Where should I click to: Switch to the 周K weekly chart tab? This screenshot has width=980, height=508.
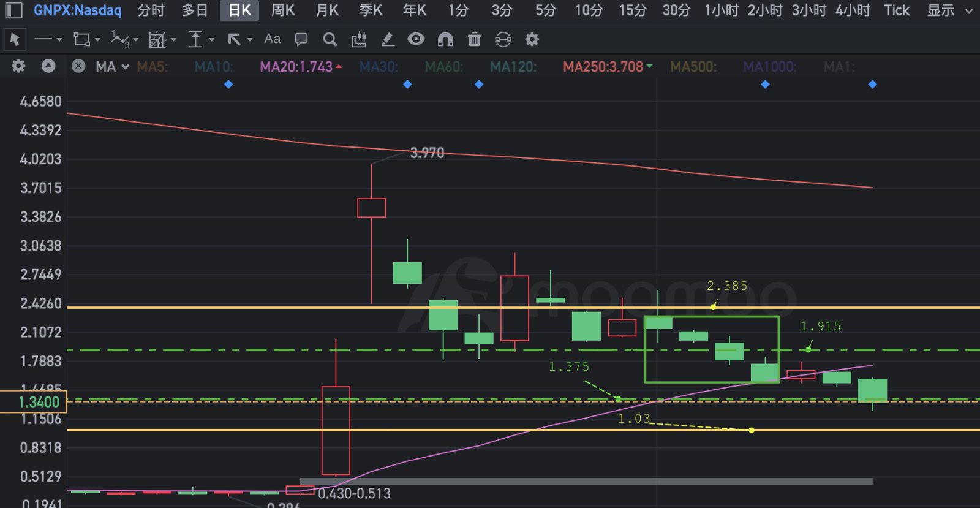point(283,10)
